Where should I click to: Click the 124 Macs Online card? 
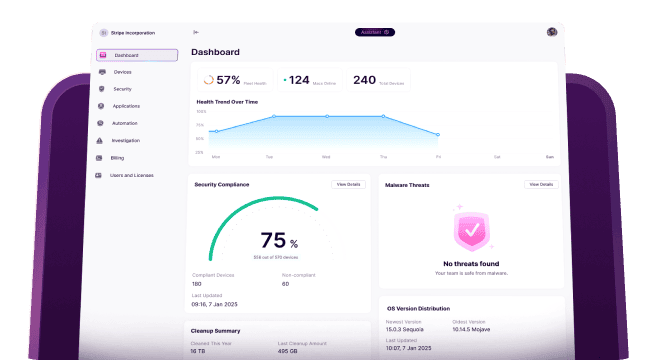(310, 80)
